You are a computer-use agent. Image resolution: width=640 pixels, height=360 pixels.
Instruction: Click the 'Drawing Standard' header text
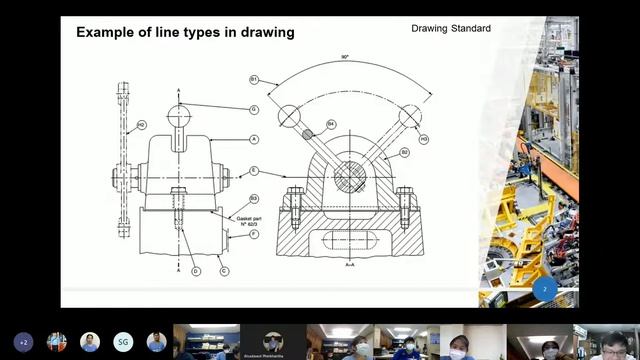[x=451, y=29]
